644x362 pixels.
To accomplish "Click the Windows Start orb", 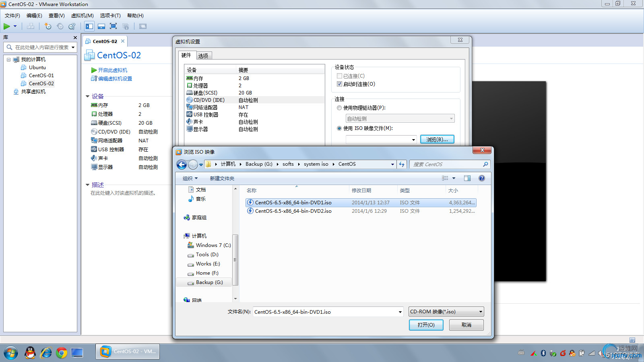I will coord(11,353).
